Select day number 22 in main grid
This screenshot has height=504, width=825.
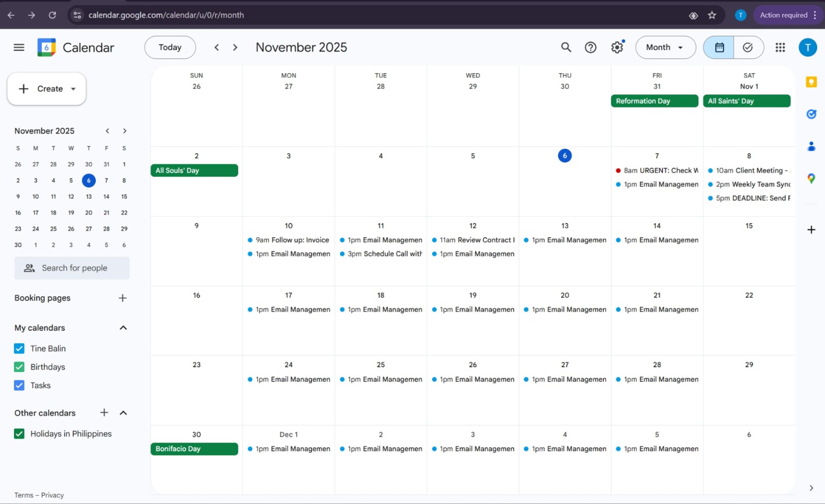749,295
